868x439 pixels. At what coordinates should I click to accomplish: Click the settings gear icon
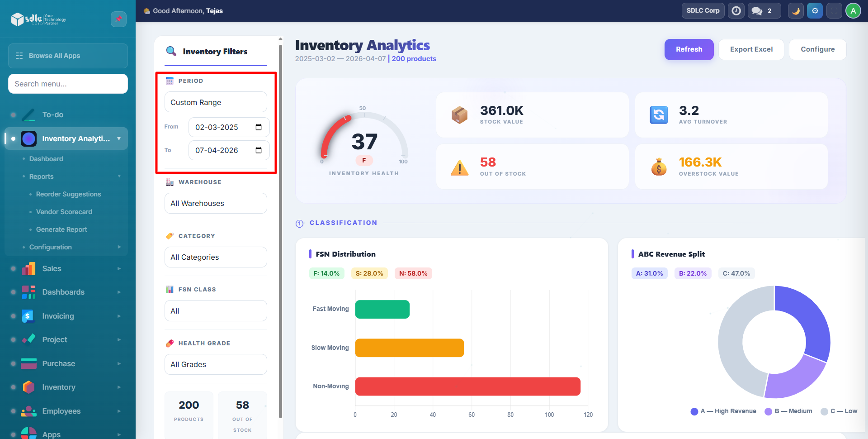[x=815, y=11]
